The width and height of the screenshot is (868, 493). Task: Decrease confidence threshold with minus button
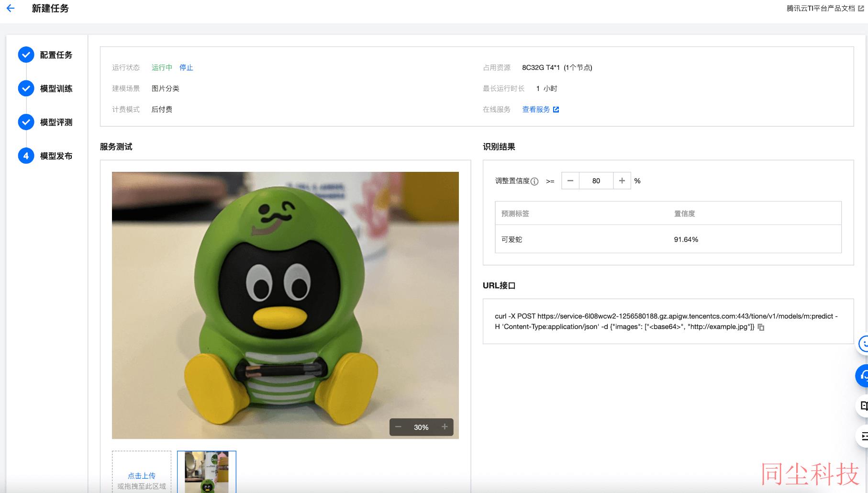pyautogui.click(x=570, y=181)
